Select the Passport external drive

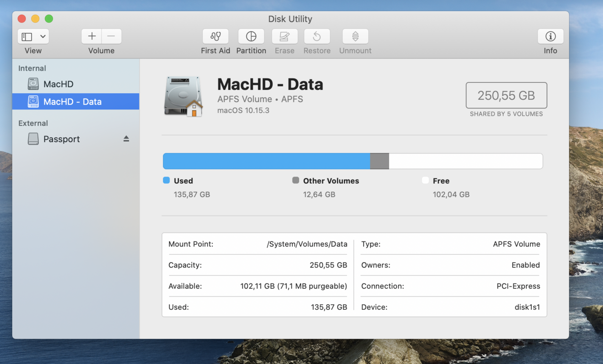coord(76,139)
